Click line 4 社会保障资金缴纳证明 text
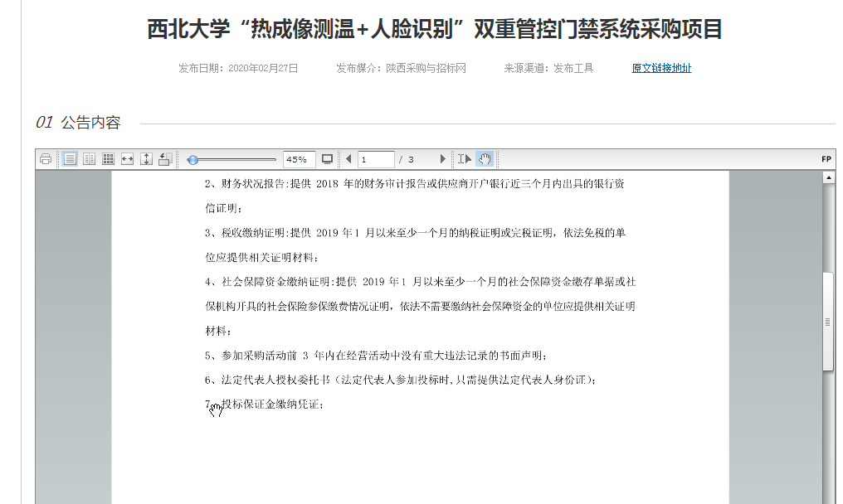843x504 pixels. (420, 282)
